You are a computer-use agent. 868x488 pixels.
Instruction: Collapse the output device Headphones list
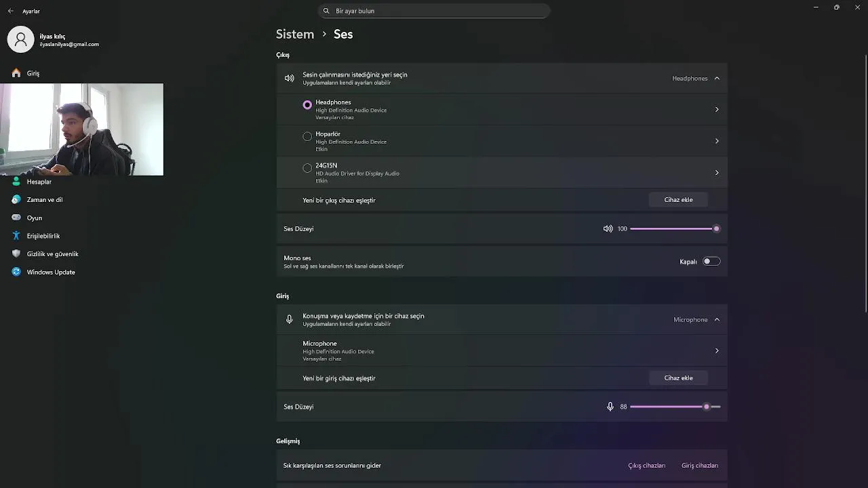(717, 79)
